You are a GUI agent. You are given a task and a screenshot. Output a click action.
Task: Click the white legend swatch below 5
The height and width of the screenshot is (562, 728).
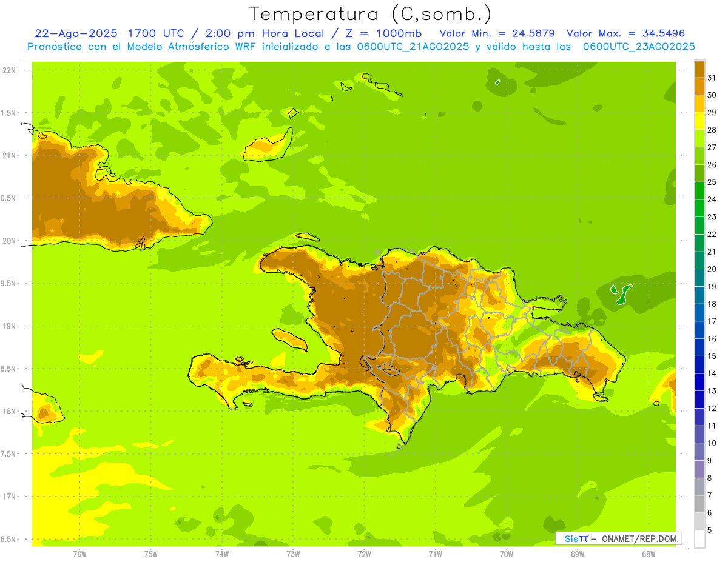point(699,539)
